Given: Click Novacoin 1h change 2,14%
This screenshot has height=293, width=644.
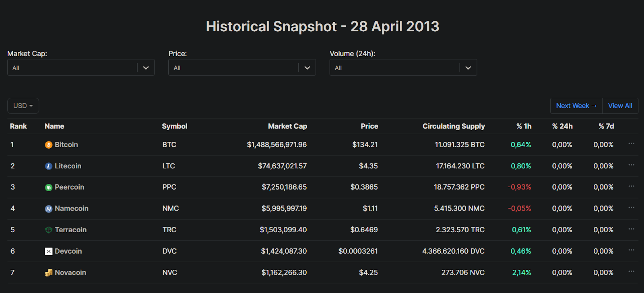Looking at the screenshot, I should pos(522,273).
